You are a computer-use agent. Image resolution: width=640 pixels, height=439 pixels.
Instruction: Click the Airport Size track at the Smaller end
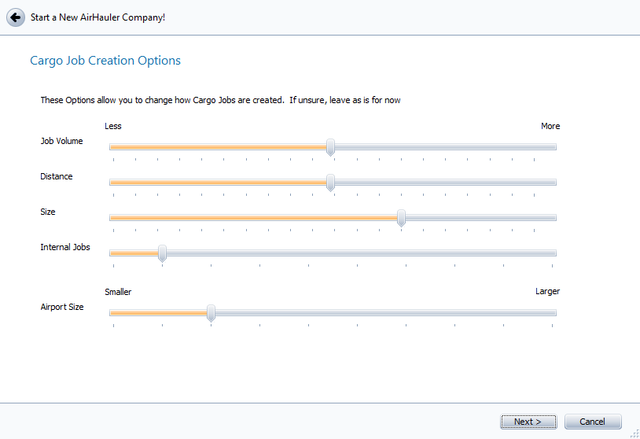pyautogui.click(x=113, y=313)
